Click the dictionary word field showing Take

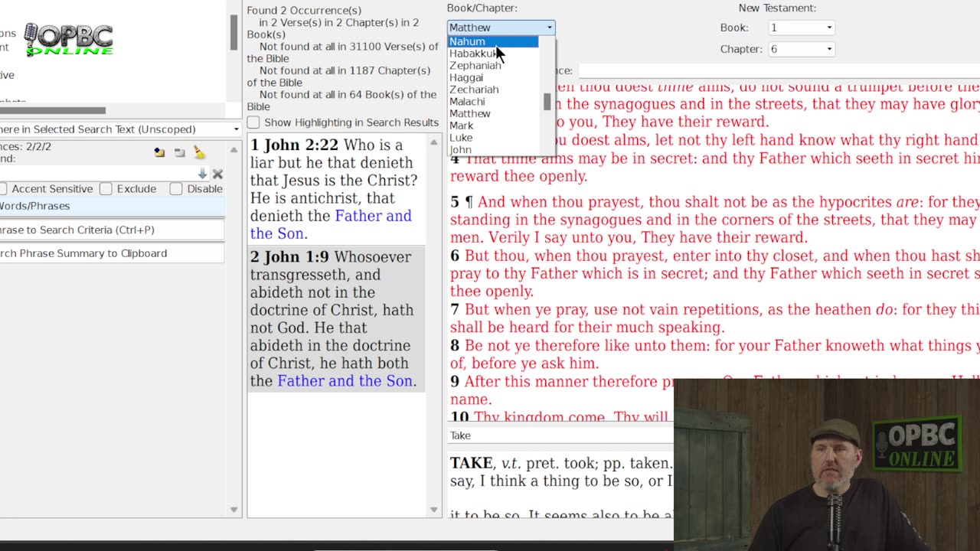pyautogui.click(x=559, y=435)
